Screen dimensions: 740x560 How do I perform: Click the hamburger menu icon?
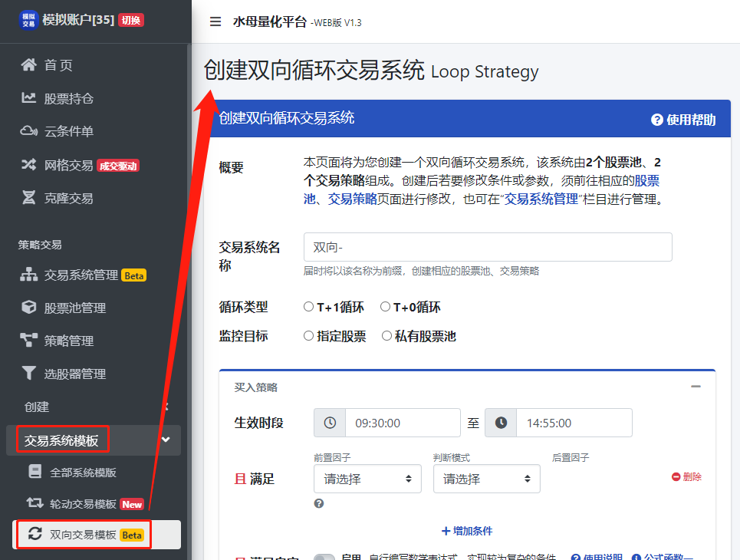click(x=215, y=21)
